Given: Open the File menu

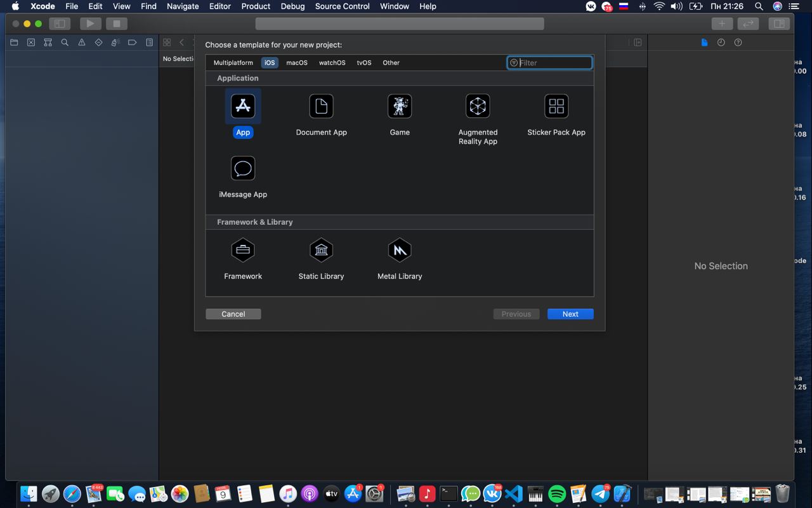Looking at the screenshot, I should pyautogui.click(x=72, y=6).
